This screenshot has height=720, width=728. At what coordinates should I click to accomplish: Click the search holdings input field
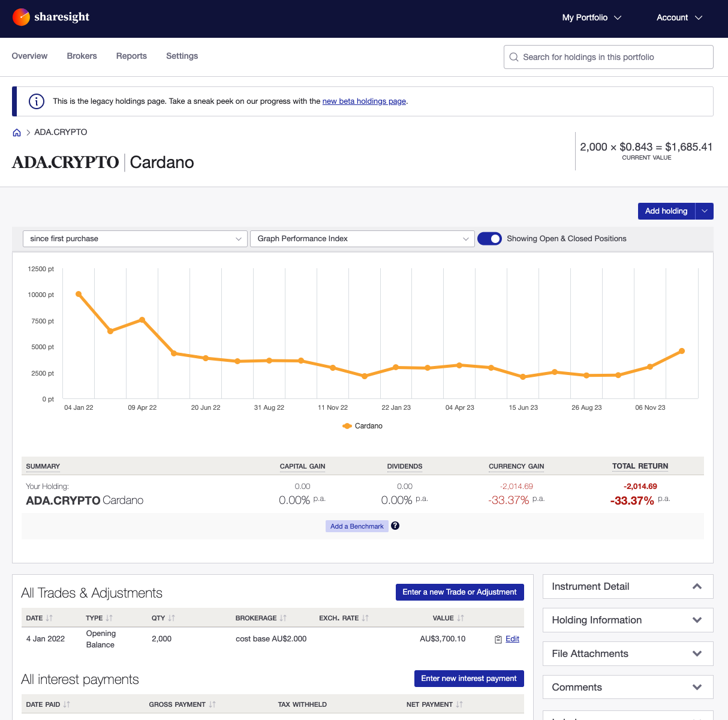(x=609, y=57)
